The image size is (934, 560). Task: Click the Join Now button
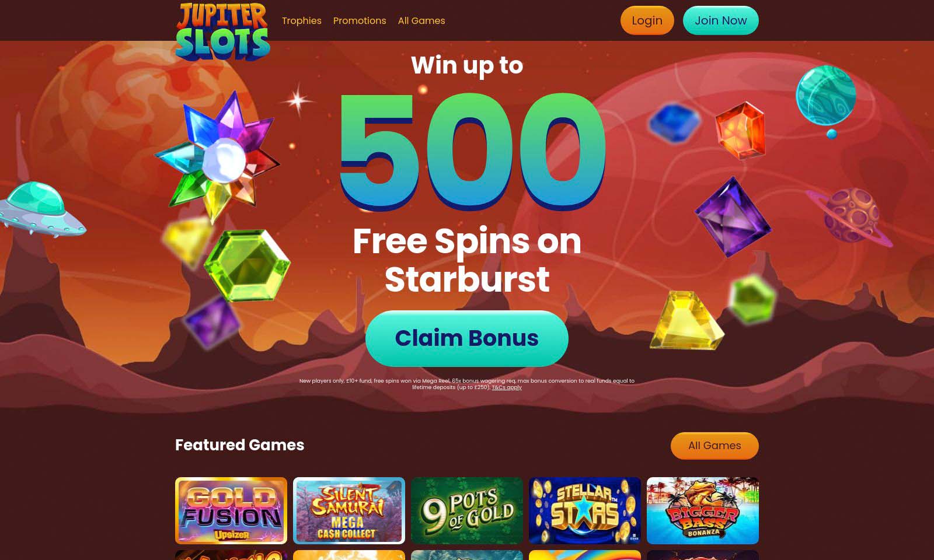coord(720,20)
